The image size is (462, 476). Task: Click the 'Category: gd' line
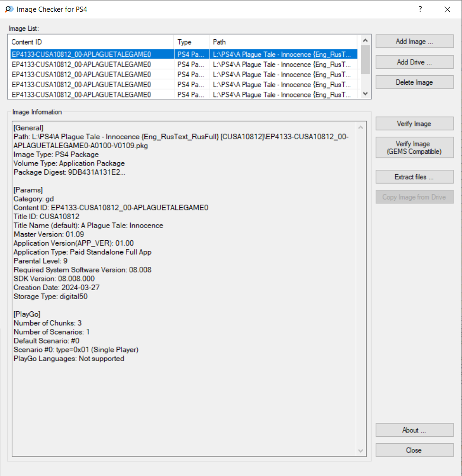[34, 199]
